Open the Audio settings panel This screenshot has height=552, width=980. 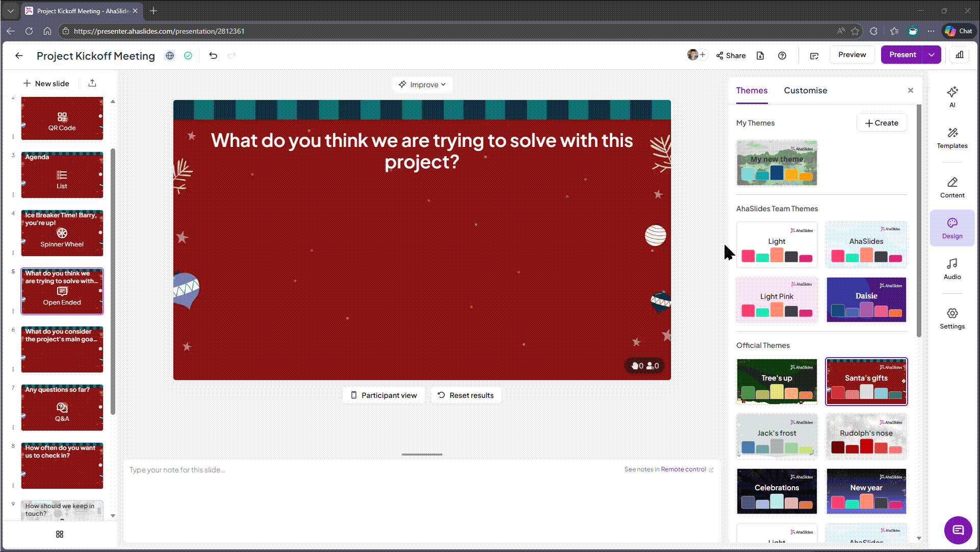click(x=952, y=269)
